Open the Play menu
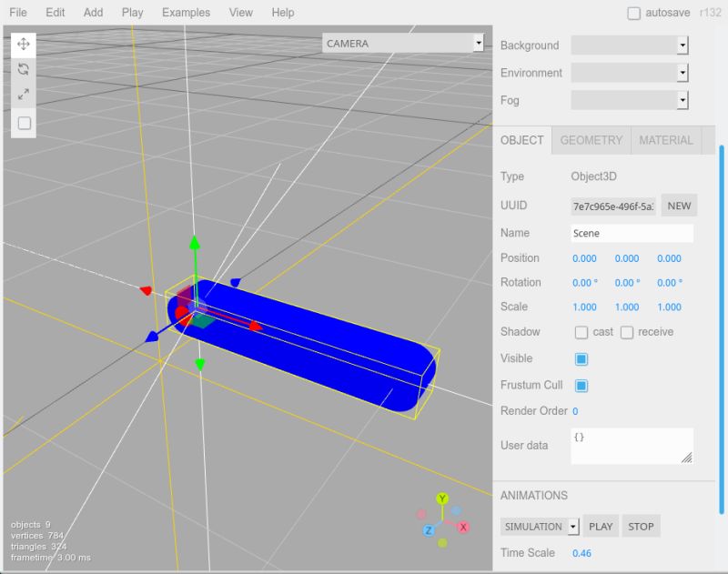This screenshot has width=728, height=574. tap(132, 13)
